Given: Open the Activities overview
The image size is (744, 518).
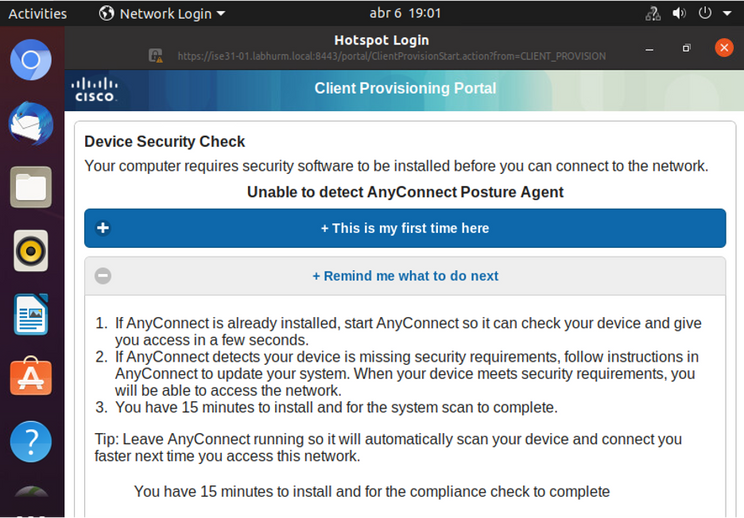Looking at the screenshot, I should 37,13.
